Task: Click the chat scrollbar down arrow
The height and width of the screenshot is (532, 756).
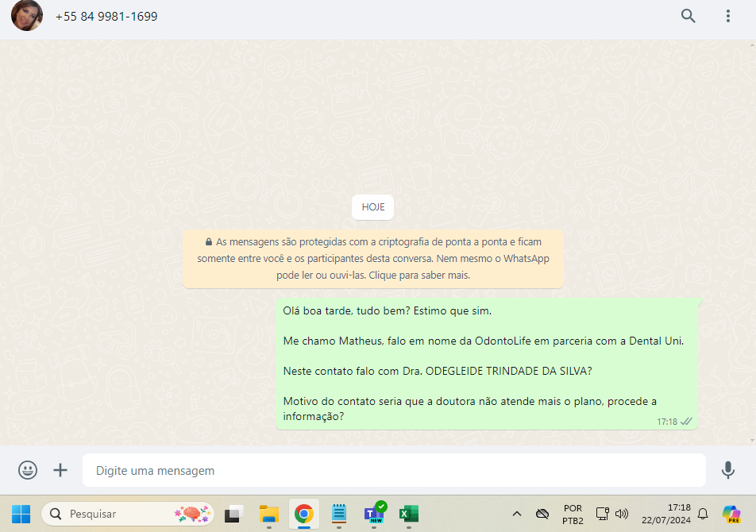Action: 753,441
